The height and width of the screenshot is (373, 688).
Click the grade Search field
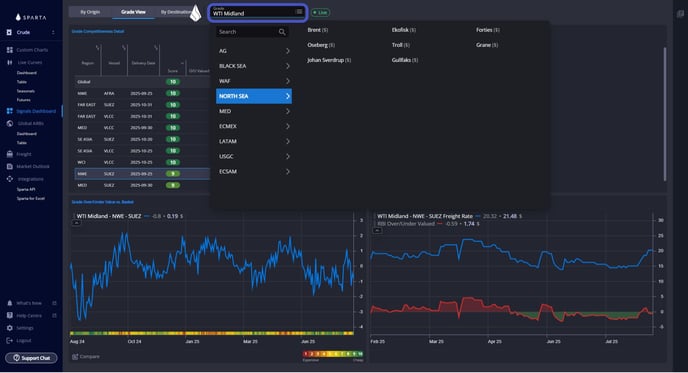tap(252, 32)
